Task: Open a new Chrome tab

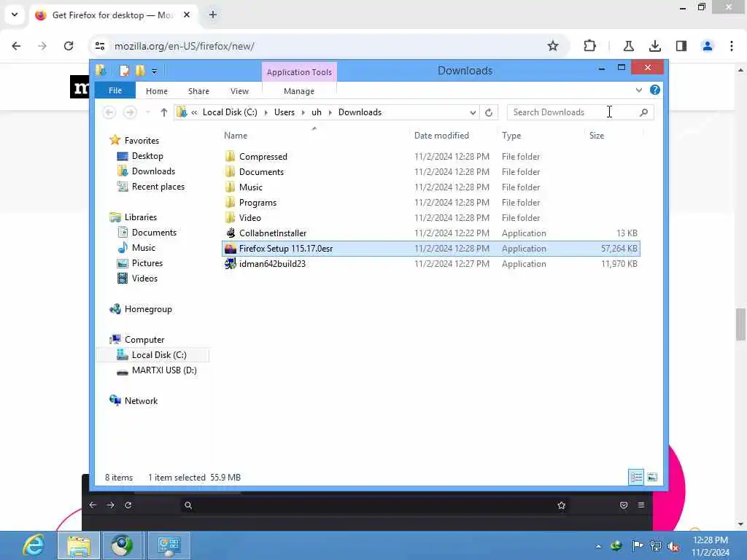Action: (x=212, y=15)
